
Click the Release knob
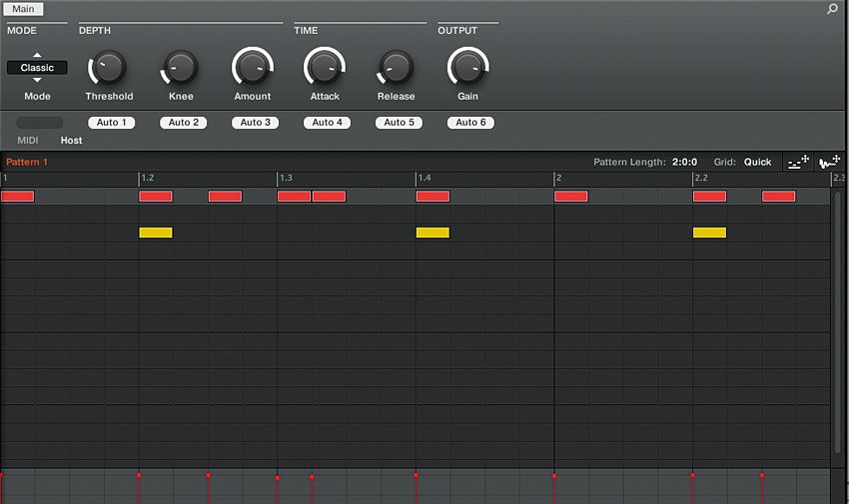[x=396, y=68]
